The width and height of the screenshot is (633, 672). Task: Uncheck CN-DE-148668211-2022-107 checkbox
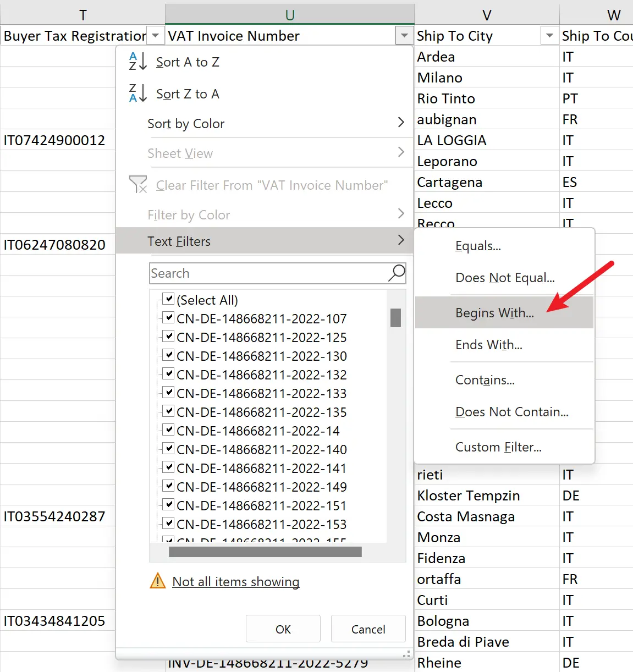click(x=169, y=318)
